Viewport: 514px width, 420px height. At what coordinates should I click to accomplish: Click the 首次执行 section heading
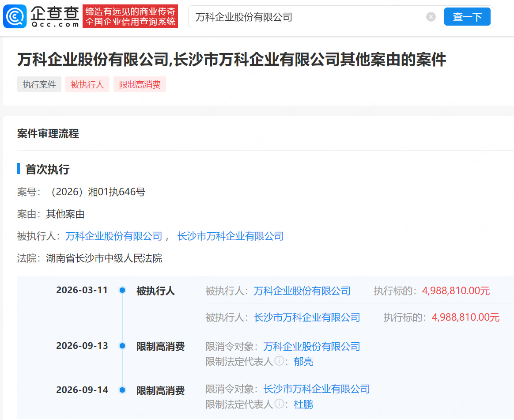(48, 170)
